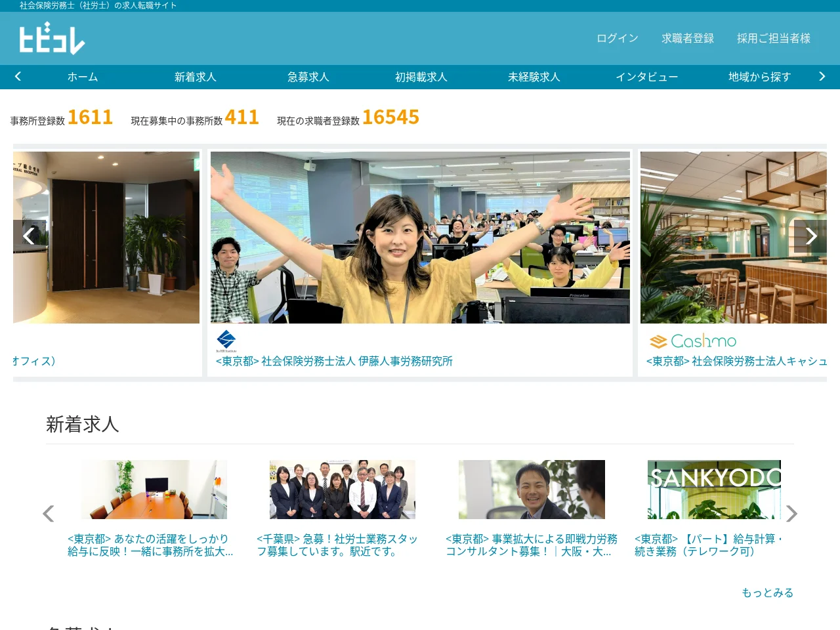The image size is (840, 630).
Task: Open the 社会保険労務士法人キャシュ office link
Action: (x=736, y=361)
